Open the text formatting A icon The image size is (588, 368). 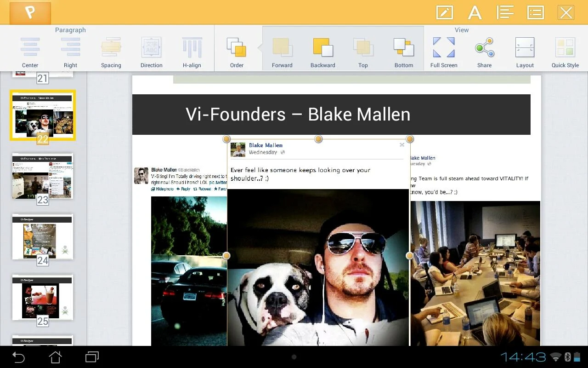click(475, 12)
